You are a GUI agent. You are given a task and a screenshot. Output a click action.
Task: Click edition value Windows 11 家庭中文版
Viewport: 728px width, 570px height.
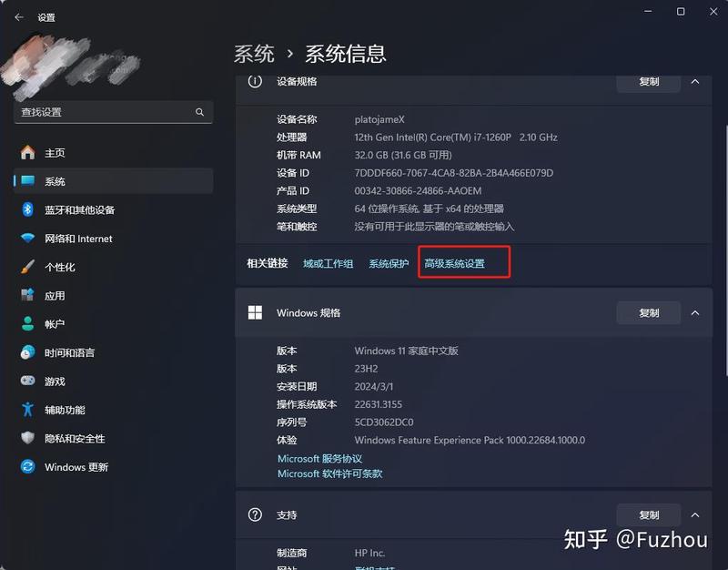click(406, 351)
